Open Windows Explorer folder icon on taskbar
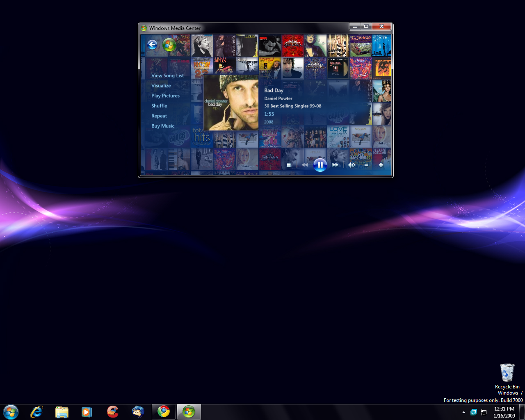This screenshot has height=420, width=525. pyautogui.click(x=62, y=412)
